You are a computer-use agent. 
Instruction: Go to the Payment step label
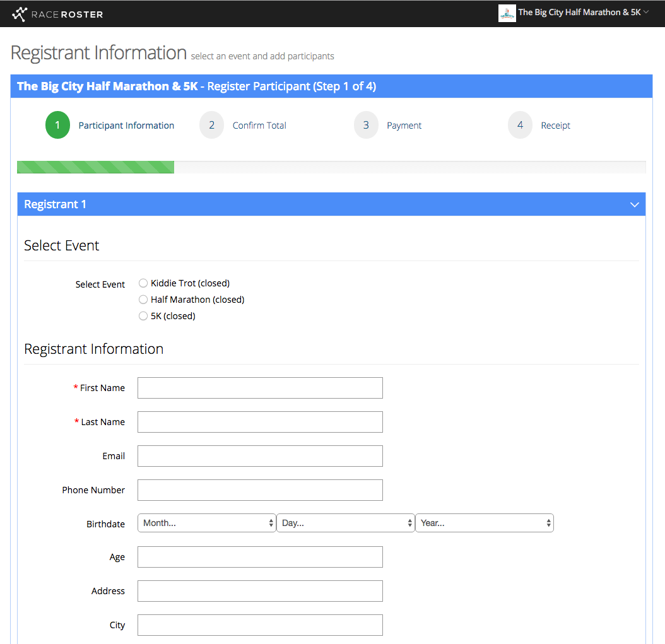(404, 126)
